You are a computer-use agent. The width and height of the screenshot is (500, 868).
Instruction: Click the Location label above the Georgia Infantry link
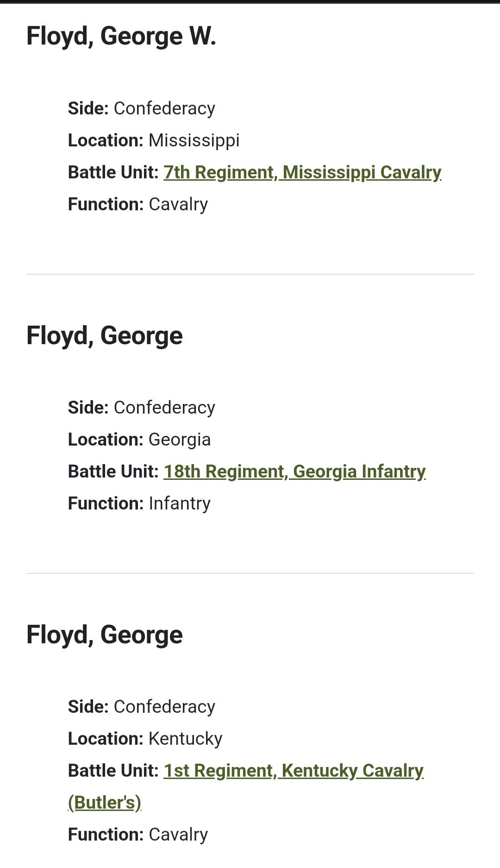tap(106, 440)
